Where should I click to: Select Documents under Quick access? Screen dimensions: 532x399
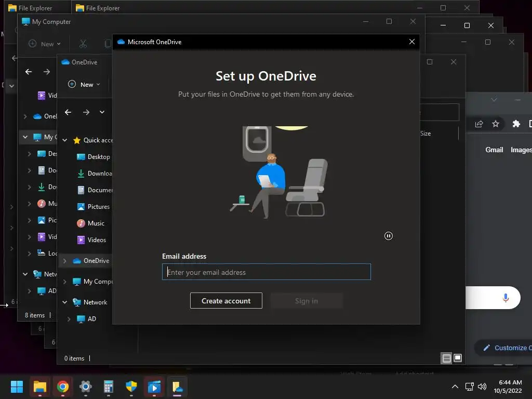click(95, 190)
